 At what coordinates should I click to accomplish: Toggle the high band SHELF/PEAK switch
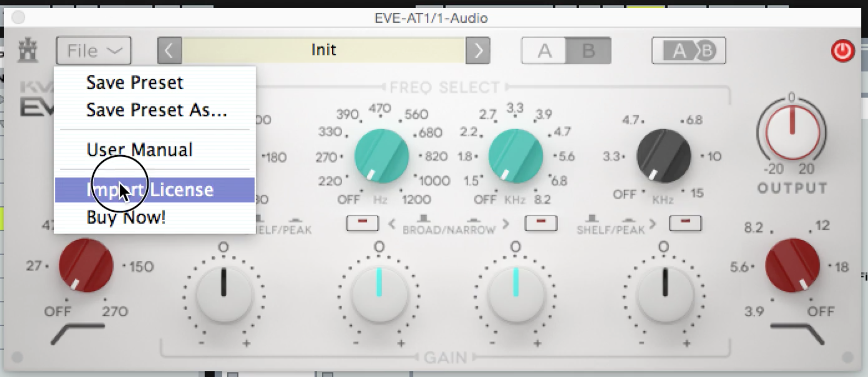pos(685,223)
